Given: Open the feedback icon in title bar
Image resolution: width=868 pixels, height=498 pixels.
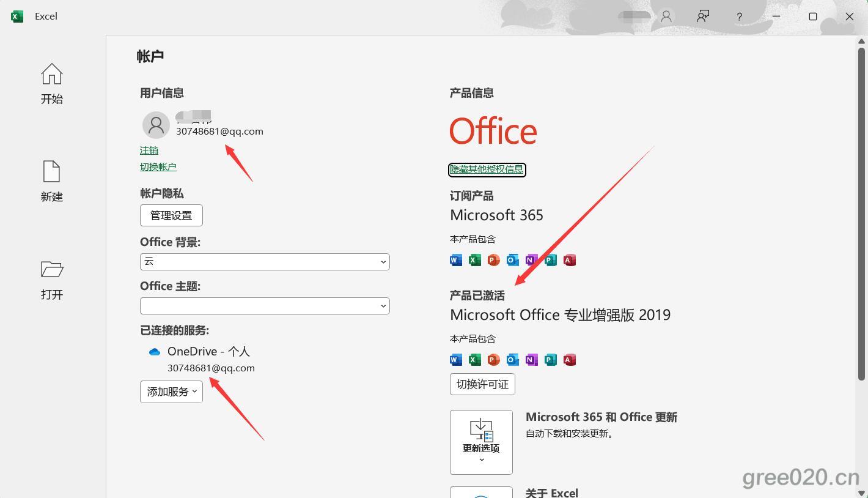Looking at the screenshot, I should [x=703, y=17].
